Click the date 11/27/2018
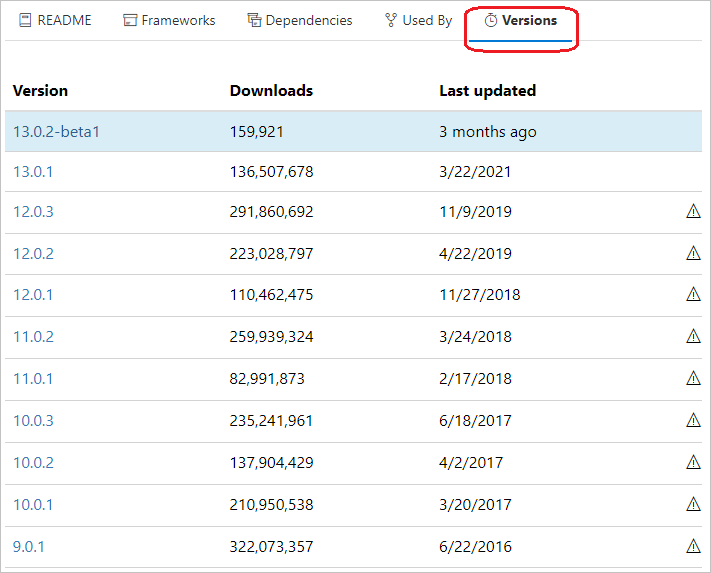The width and height of the screenshot is (711, 573). (480, 295)
